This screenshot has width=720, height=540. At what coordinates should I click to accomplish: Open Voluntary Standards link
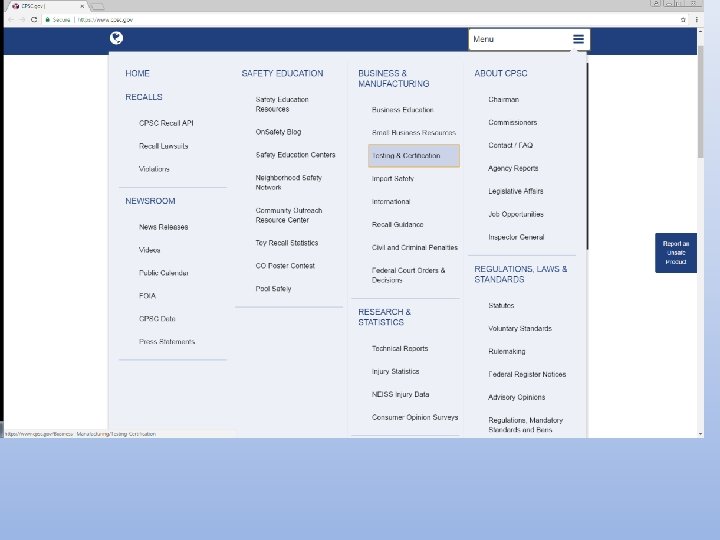[x=520, y=328]
